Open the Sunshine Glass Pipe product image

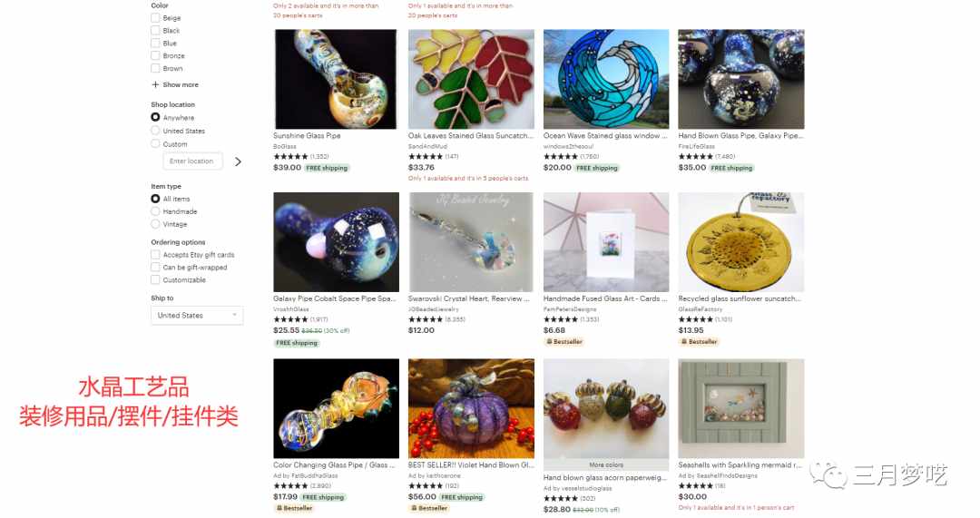click(336, 79)
